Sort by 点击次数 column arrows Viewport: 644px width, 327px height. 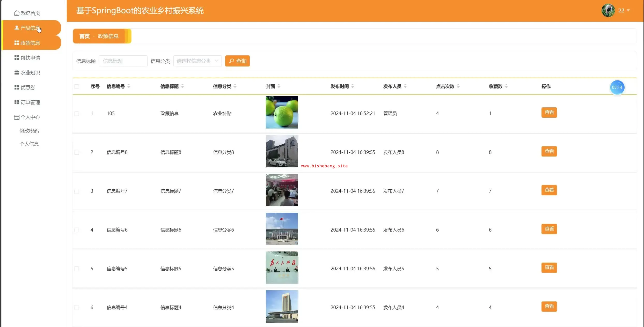coord(458,86)
